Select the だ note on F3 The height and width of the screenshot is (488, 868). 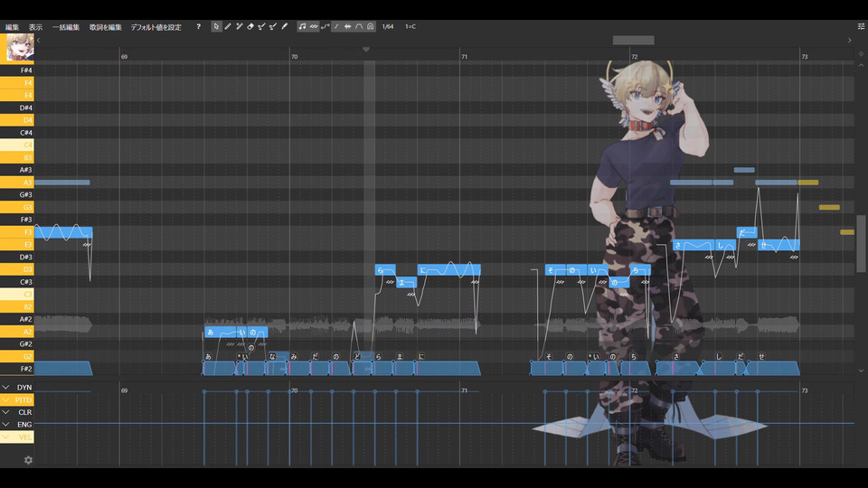coord(747,232)
